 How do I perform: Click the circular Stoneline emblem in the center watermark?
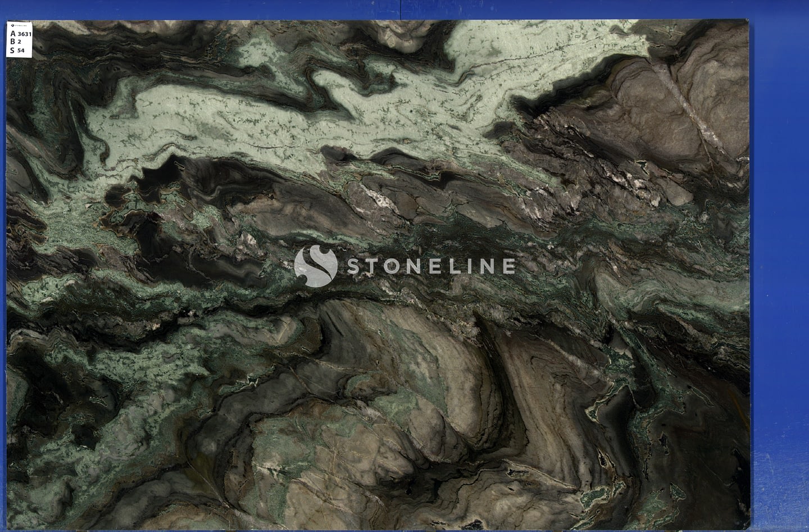(x=316, y=266)
